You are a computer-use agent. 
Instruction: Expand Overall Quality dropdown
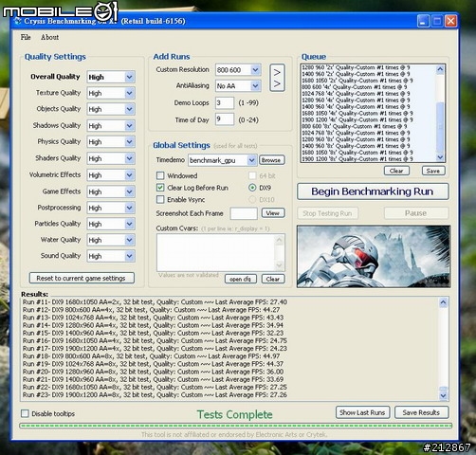click(129, 77)
